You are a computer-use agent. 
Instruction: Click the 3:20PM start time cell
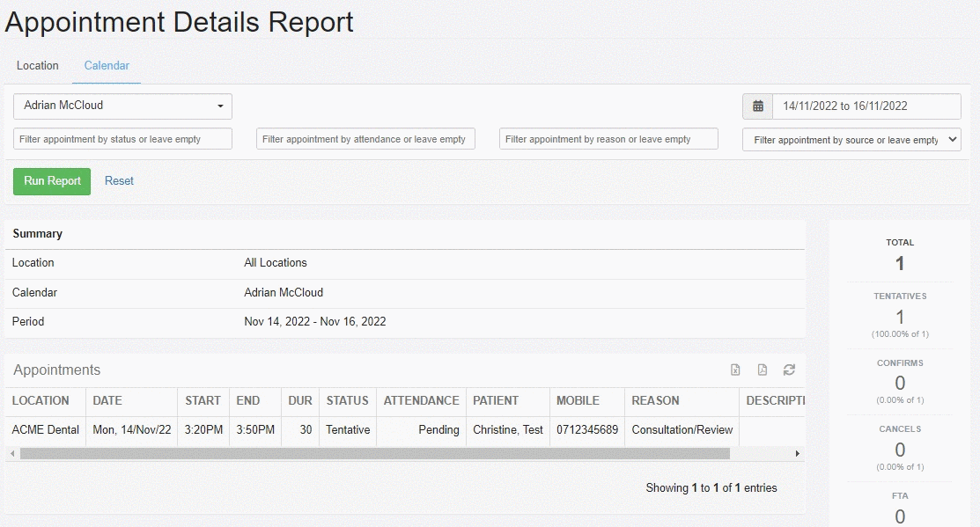click(203, 430)
